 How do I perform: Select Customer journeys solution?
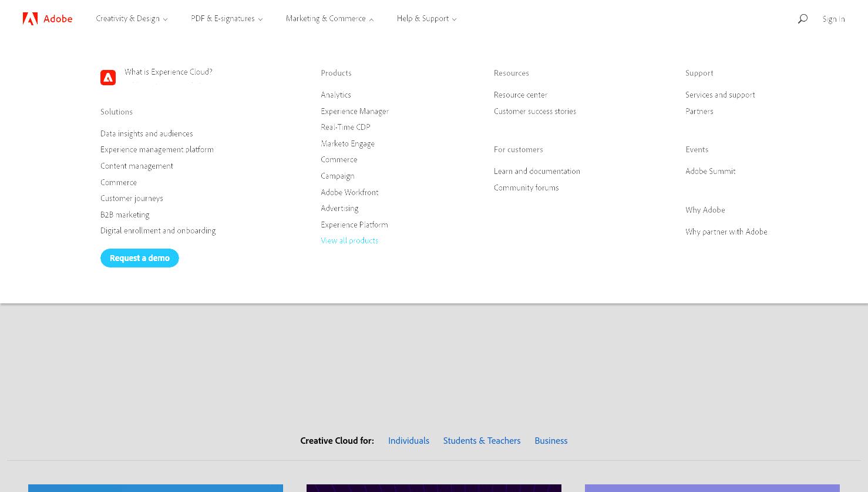pos(132,198)
